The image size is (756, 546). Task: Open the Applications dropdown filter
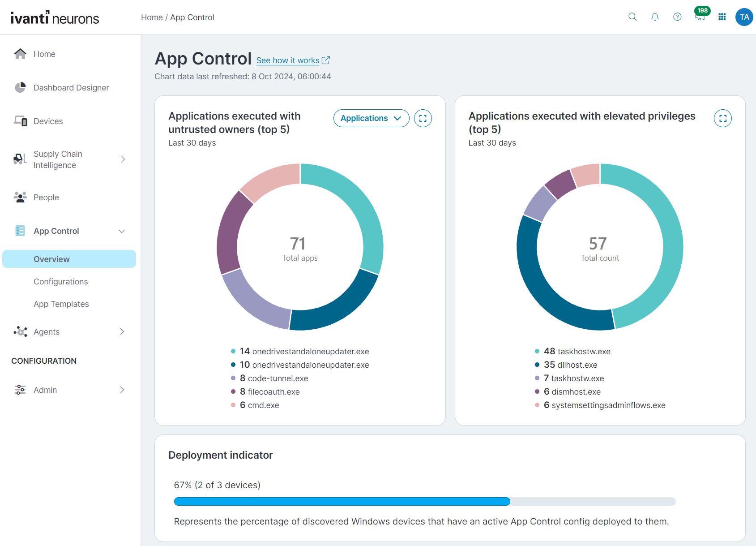[x=371, y=118]
